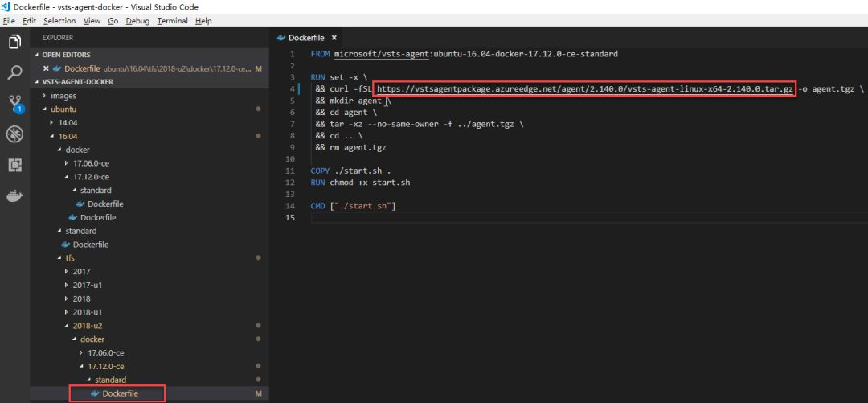This screenshot has height=403, width=868.
Task: Open the View menu
Action: 92,20
